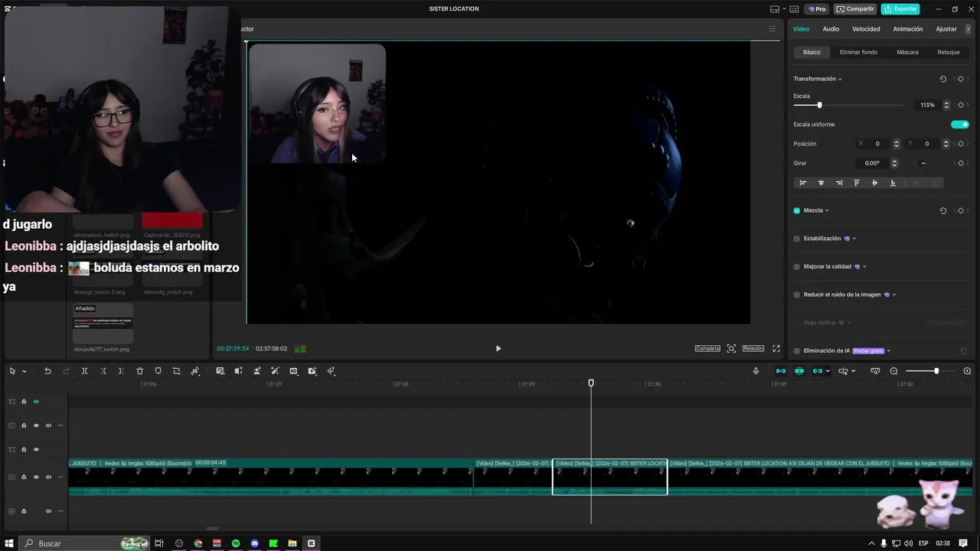The image size is (980, 551).
Task: Open the Ajustar tab
Action: pyautogui.click(x=946, y=29)
